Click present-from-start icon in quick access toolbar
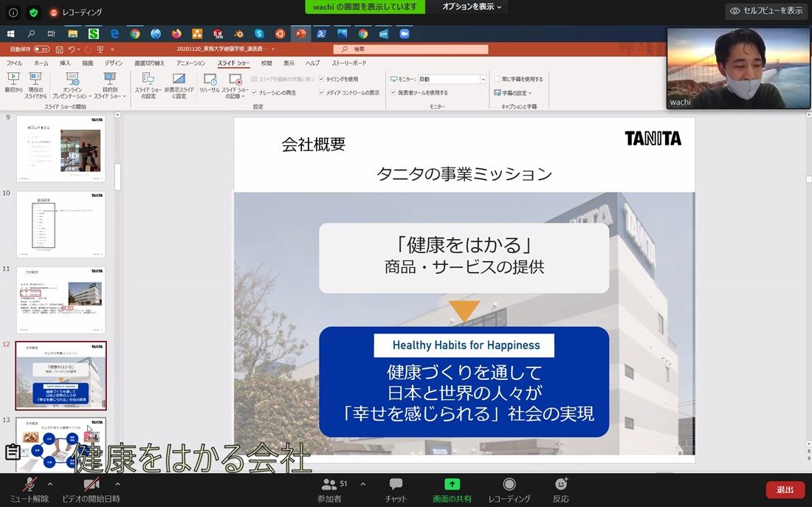This screenshot has width=812, height=507. coord(100,49)
